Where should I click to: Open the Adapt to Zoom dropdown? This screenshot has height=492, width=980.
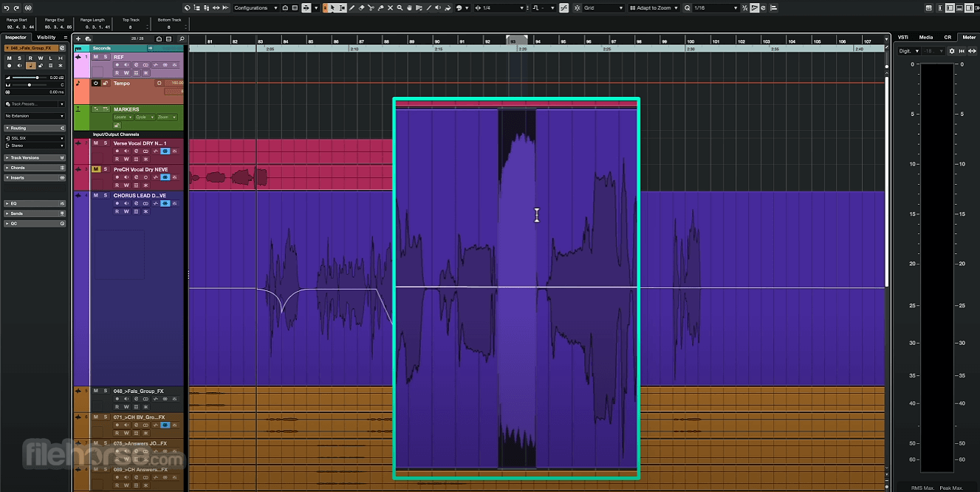click(654, 7)
